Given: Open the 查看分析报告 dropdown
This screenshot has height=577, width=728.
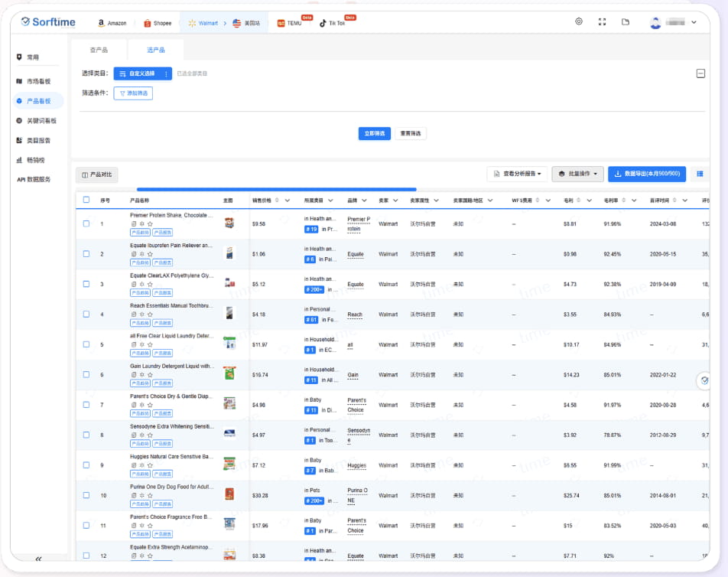Looking at the screenshot, I should pos(517,174).
